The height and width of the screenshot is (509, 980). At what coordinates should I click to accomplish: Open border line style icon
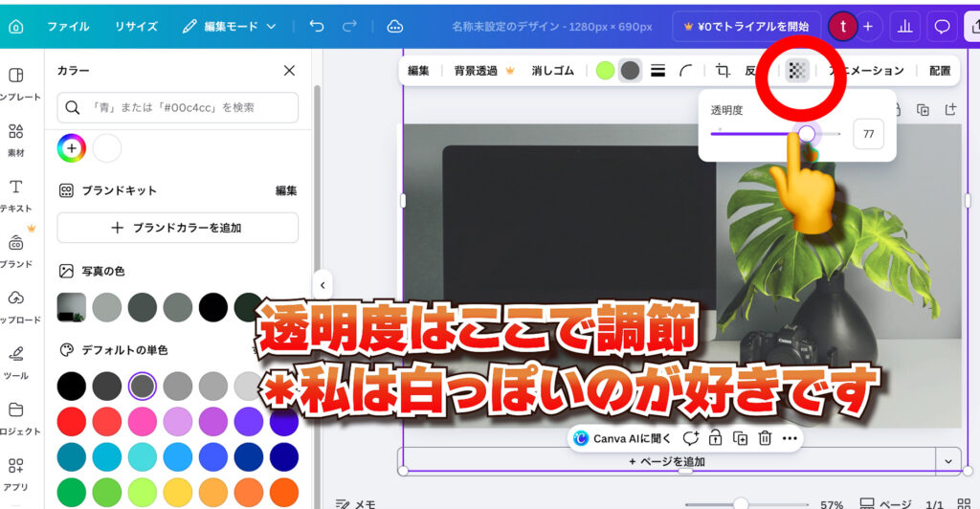(657, 70)
